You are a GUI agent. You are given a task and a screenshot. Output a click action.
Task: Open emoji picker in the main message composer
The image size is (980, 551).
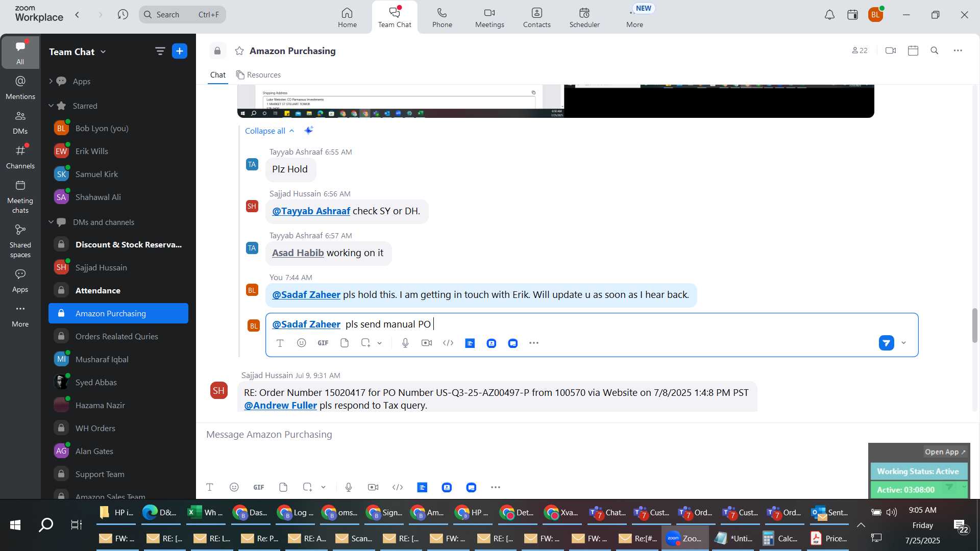(x=234, y=487)
